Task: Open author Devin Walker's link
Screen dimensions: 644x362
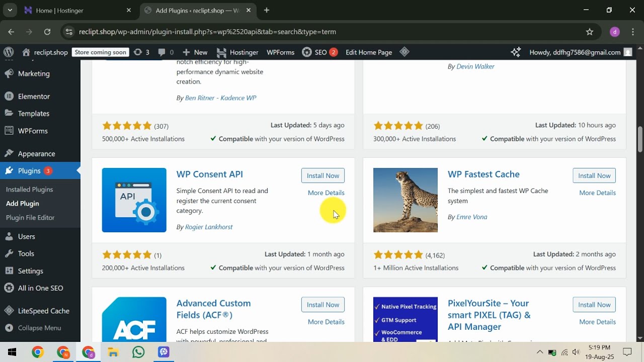Action: tap(475, 66)
